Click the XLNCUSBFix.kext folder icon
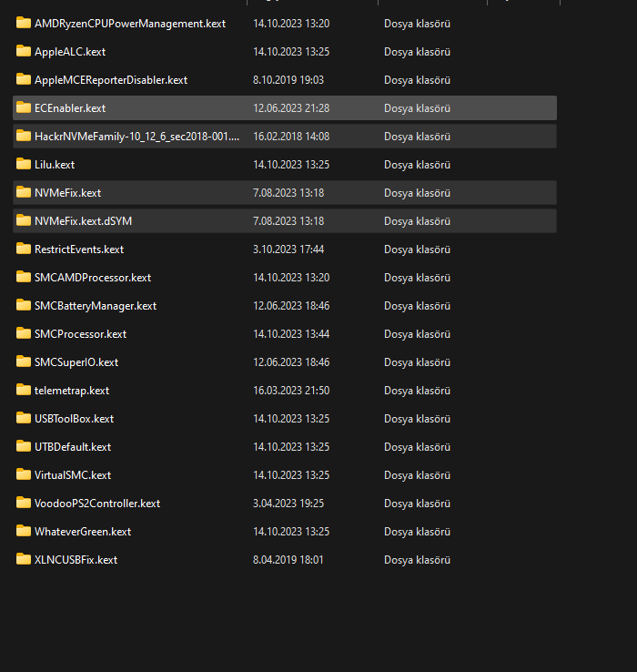637x672 pixels. (x=24, y=559)
